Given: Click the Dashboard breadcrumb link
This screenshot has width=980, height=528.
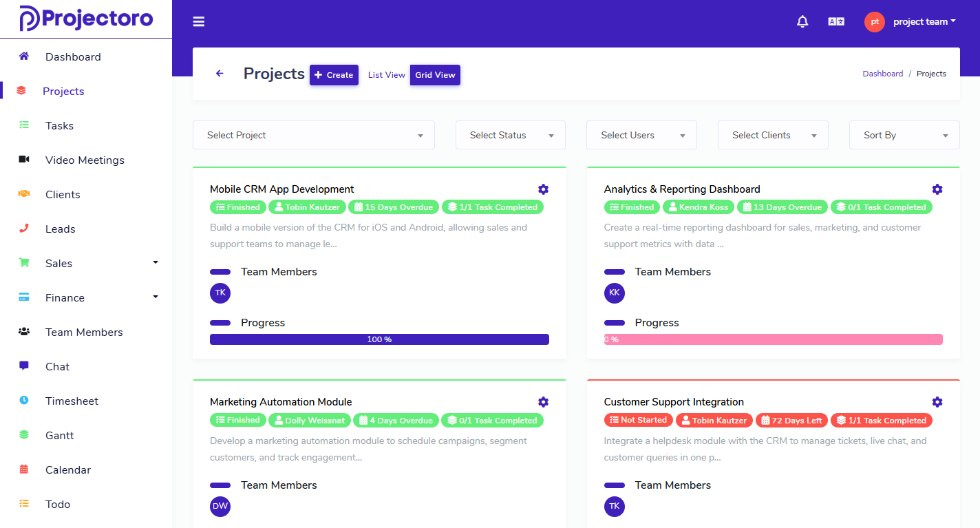Looking at the screenshot, I should click(x=882, y=74).
